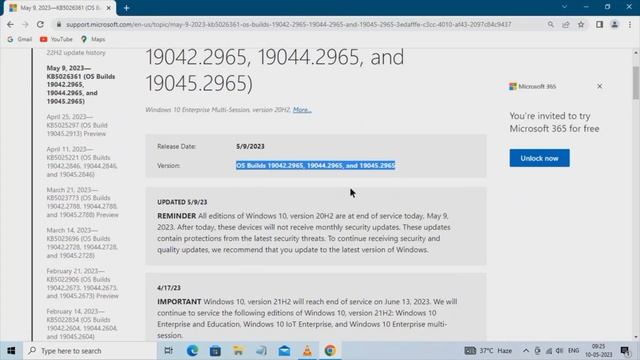Open the Mail app from the taskbar
This screenshot has width=640, height=360.
pyautogui.click(x=284, y=351)
